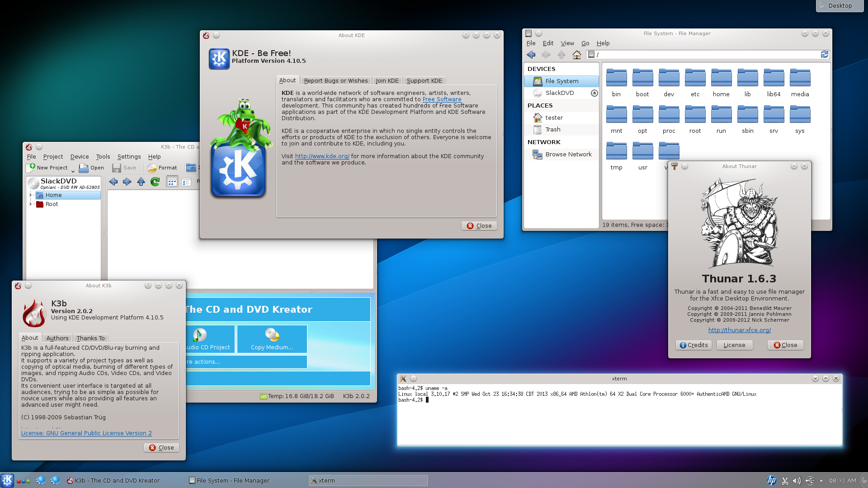Go to parent folder in Thunar

pyautogui.click(x=561, y=55)
